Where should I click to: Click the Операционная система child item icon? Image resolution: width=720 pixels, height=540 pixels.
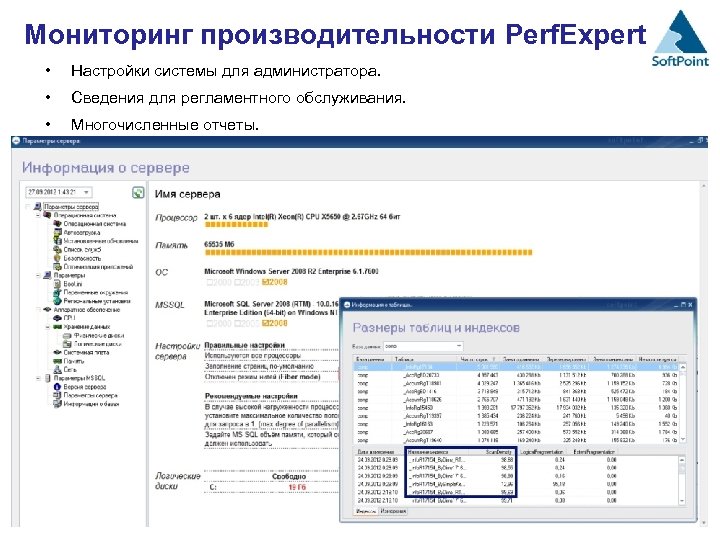[57, 224]
